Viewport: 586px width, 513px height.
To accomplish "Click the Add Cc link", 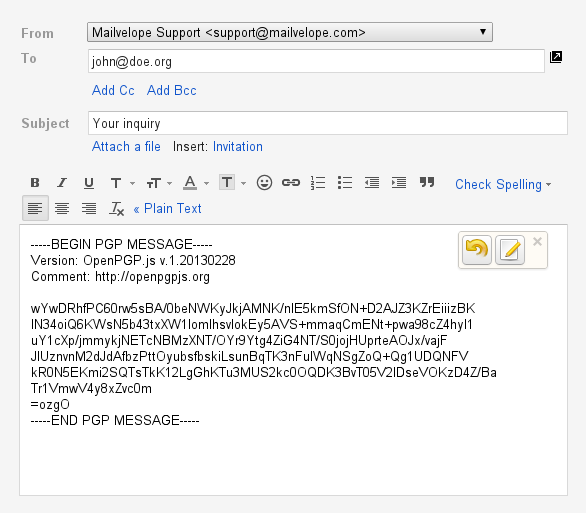I will [x=113, y=90].
